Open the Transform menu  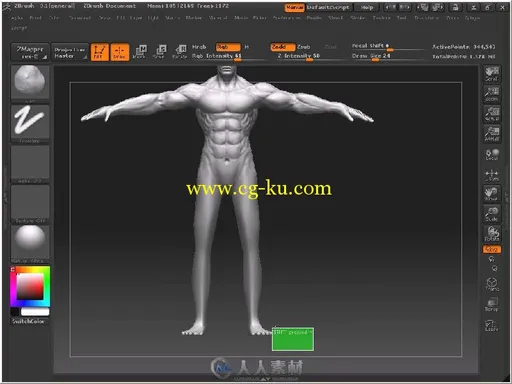pos(426,18)
